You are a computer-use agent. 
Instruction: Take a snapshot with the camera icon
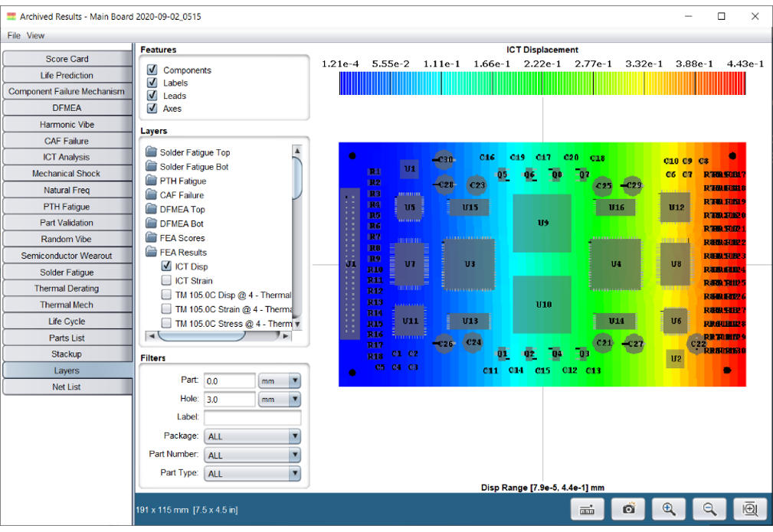click(628, 509)
